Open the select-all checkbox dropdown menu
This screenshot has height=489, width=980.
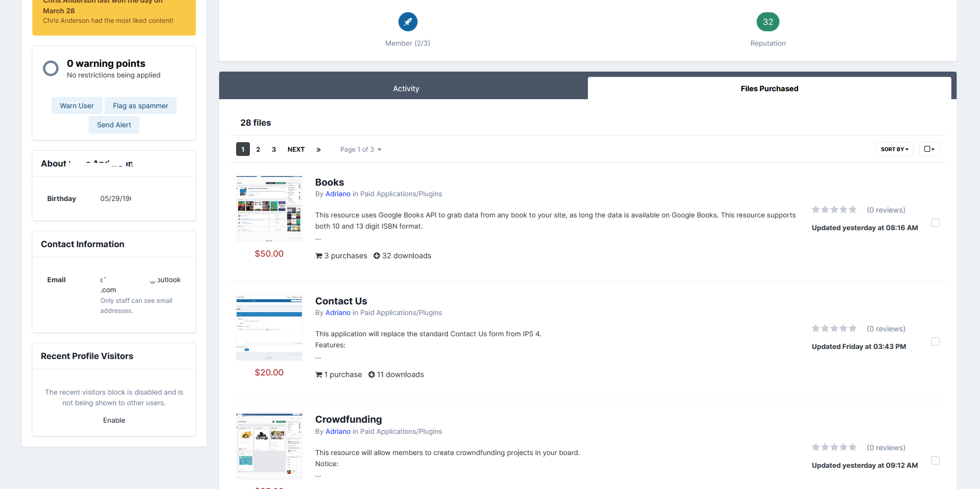(929, 149)
